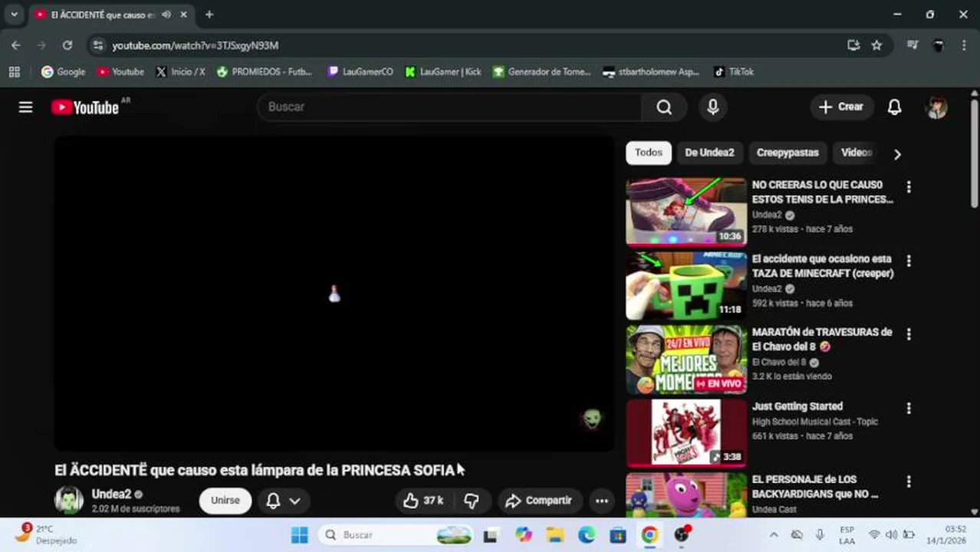Image resolution: width=980 pixels, height=552 pixels.
Task: Click the Unirse join button
Action: pyautogui.click(x=225, y=501)
